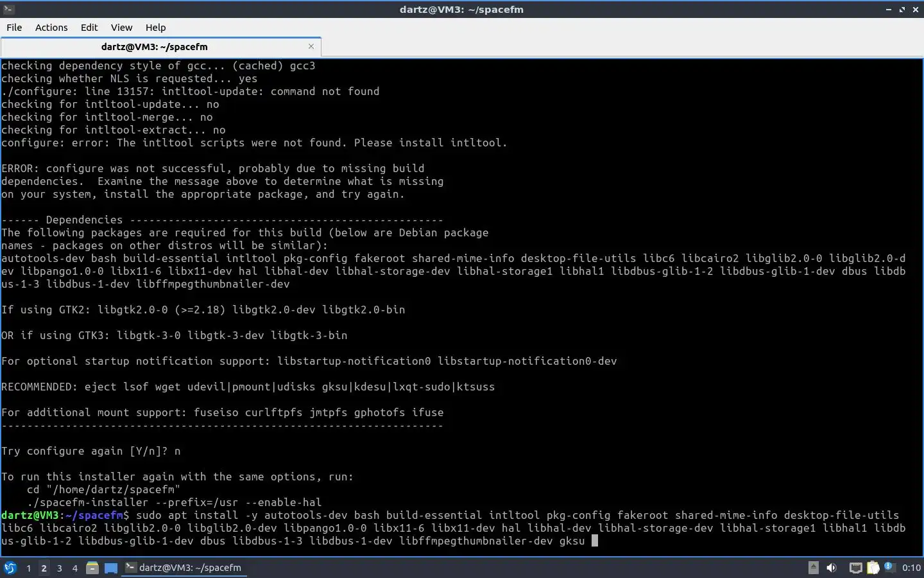
Task: Click the '------ Dependencies' header line
Action: (x=223, y=220)
